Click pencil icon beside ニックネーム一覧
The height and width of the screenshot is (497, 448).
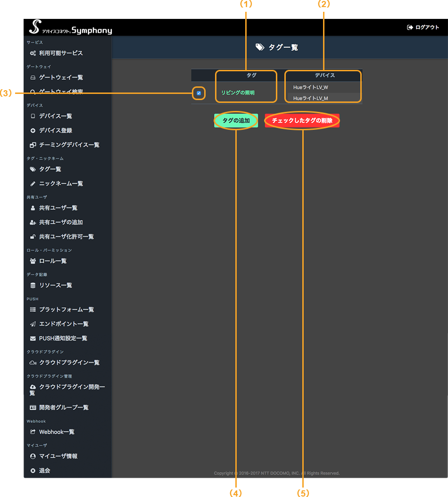(x=33, y=184)
